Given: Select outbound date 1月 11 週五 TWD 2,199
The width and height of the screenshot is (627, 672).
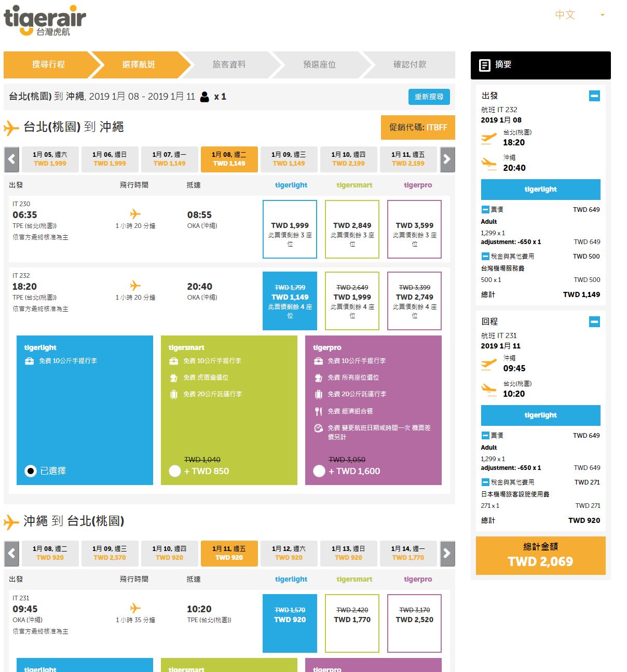Looking at the screenshot, I should tap(408, 159).
